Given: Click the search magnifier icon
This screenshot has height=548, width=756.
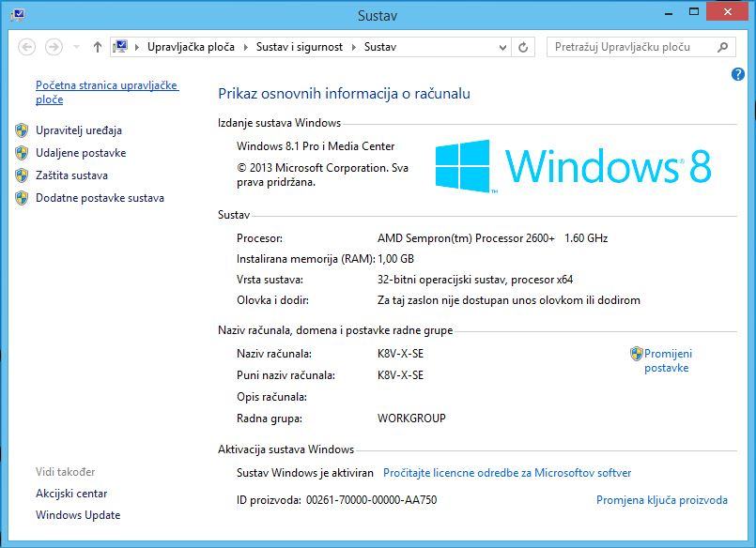Looking at the screenshot, I should coord(723,47).
